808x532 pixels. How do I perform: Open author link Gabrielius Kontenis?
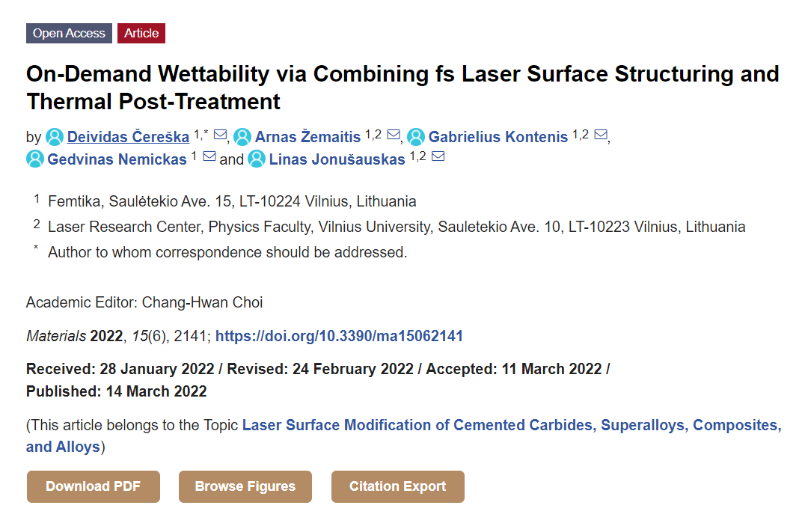(498, 137)
